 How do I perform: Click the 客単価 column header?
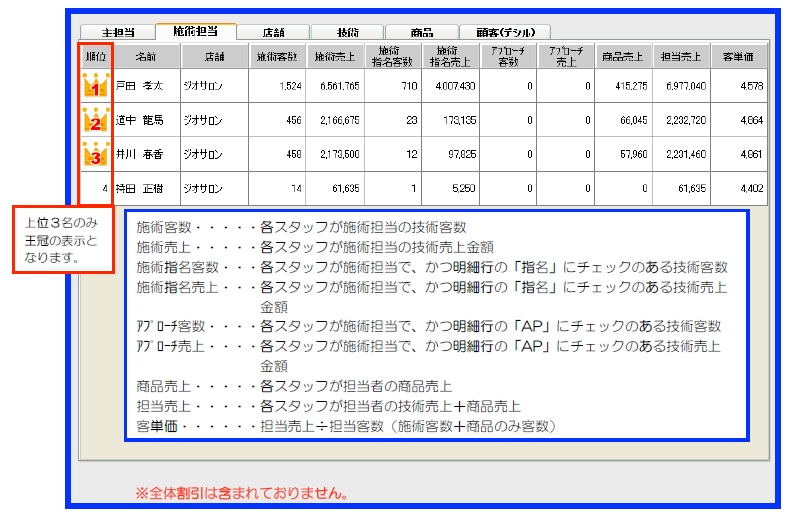739,56
